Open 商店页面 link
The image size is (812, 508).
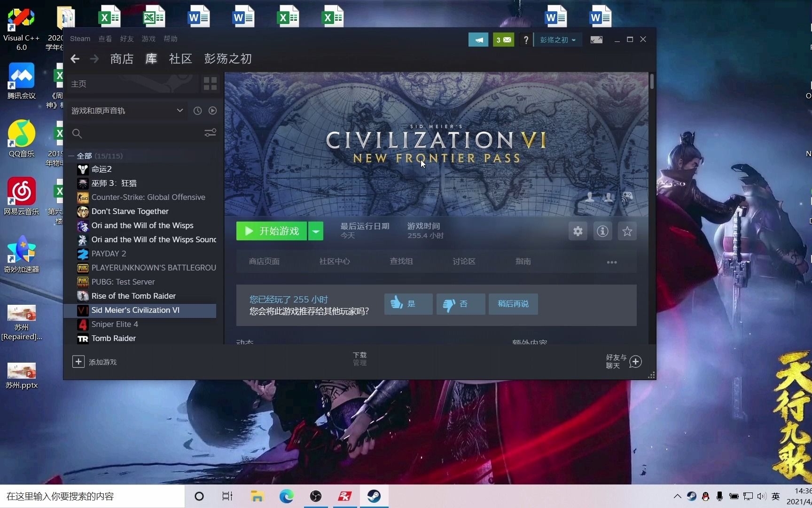264,262
